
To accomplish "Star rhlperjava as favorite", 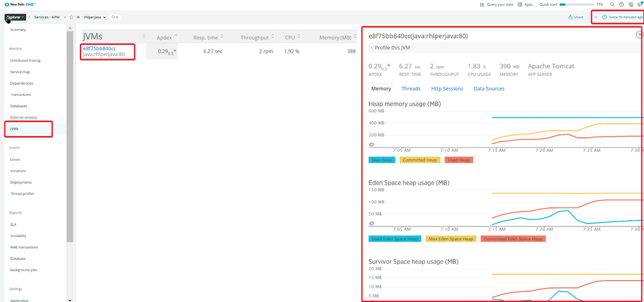I will coord(71,17).
